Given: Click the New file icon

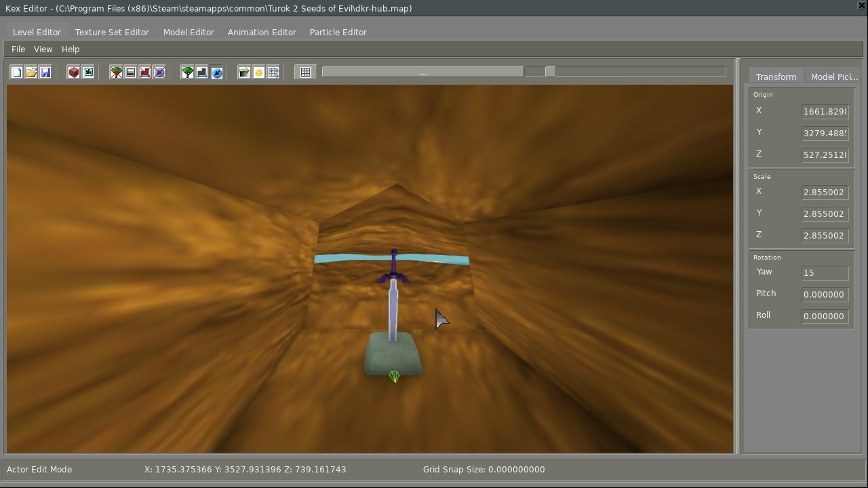Looking at the screenshot, I should 17,72.
